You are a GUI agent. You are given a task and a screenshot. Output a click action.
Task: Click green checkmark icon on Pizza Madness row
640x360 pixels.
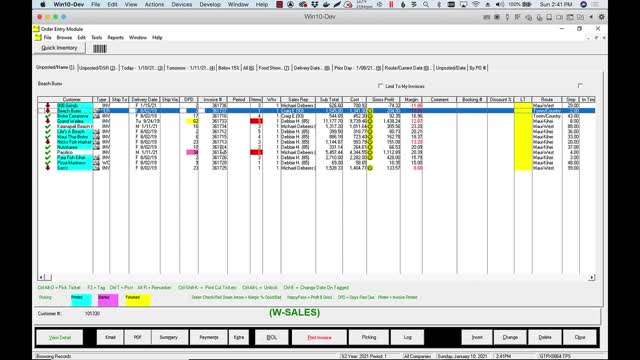pos(48,163)
